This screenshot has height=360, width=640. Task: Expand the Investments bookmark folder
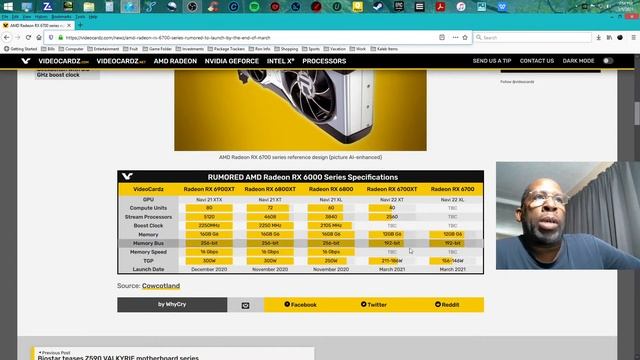pos(190,49)
